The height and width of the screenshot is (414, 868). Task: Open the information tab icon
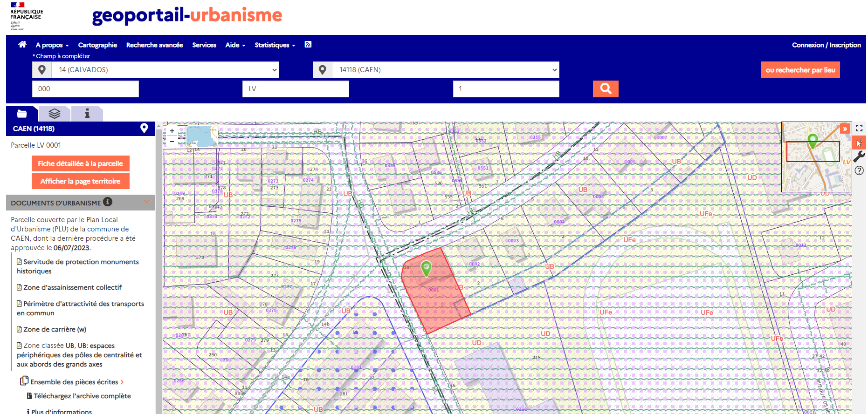coord(87,114)
